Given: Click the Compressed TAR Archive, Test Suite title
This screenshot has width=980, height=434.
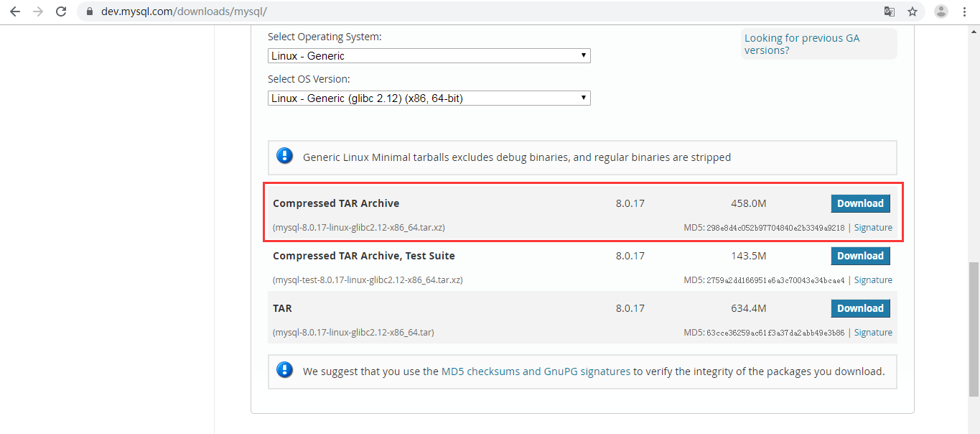Looking at the screenshot, I should point(364,256).
